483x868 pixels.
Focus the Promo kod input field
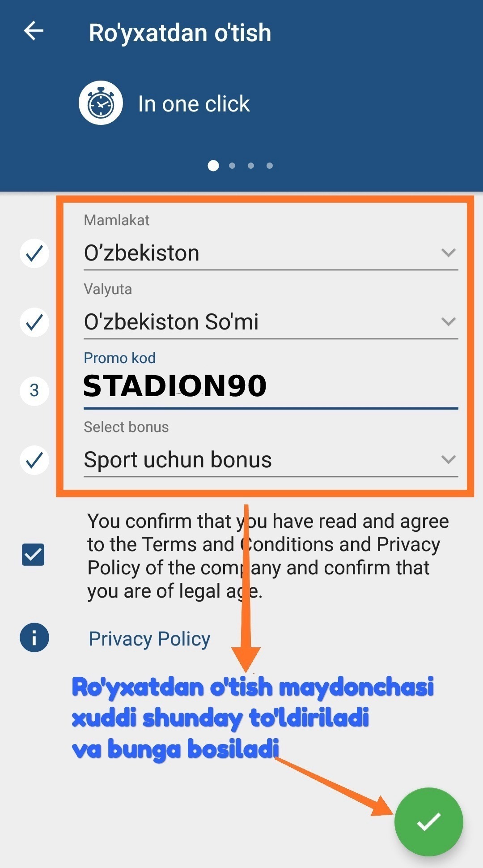(270, 386)
